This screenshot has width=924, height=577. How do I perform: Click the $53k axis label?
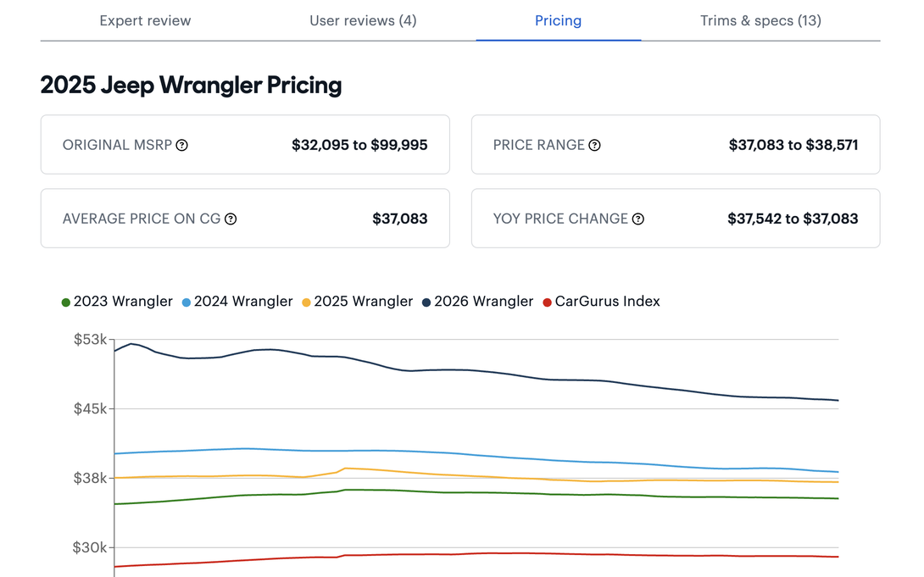tap(90, 340)
